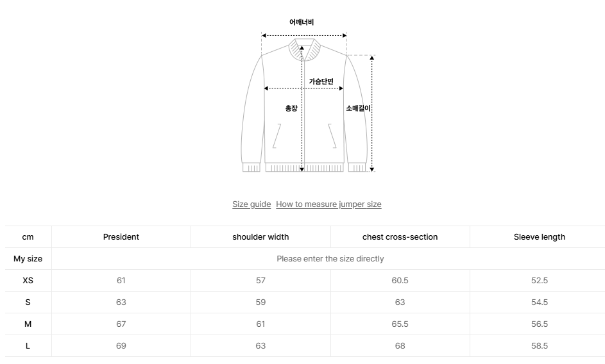Select the S size row label
The image size is (605, 364).
pyautogui.click(x=28, y=302)
